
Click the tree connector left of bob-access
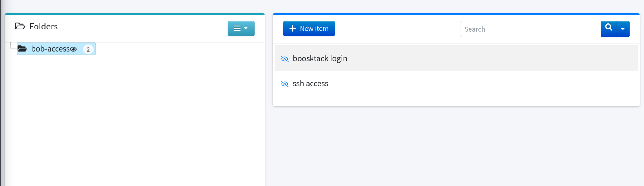point(12,47)
